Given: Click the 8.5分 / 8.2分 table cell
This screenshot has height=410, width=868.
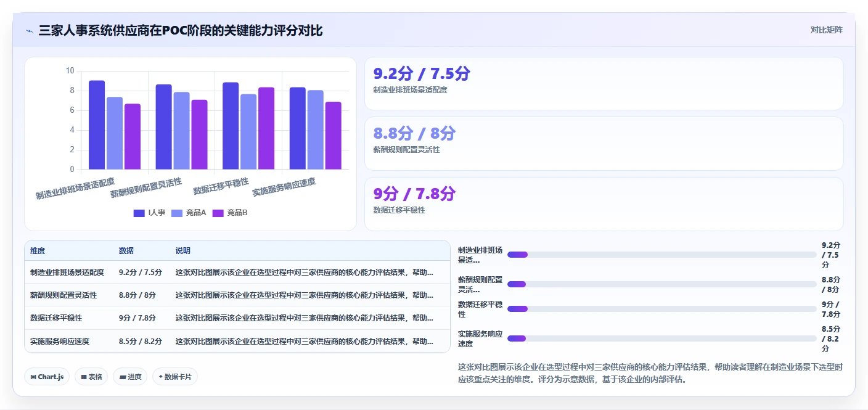Looking at the screenshot, I should (x=141, y=341).
